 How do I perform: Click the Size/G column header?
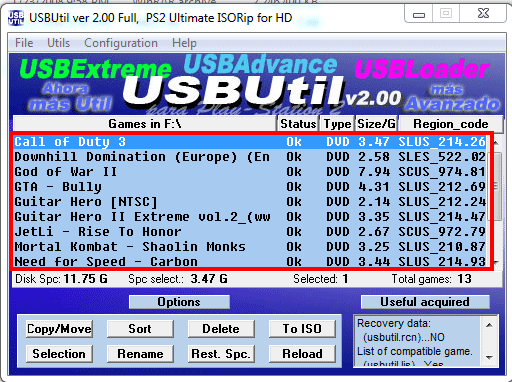376,124
